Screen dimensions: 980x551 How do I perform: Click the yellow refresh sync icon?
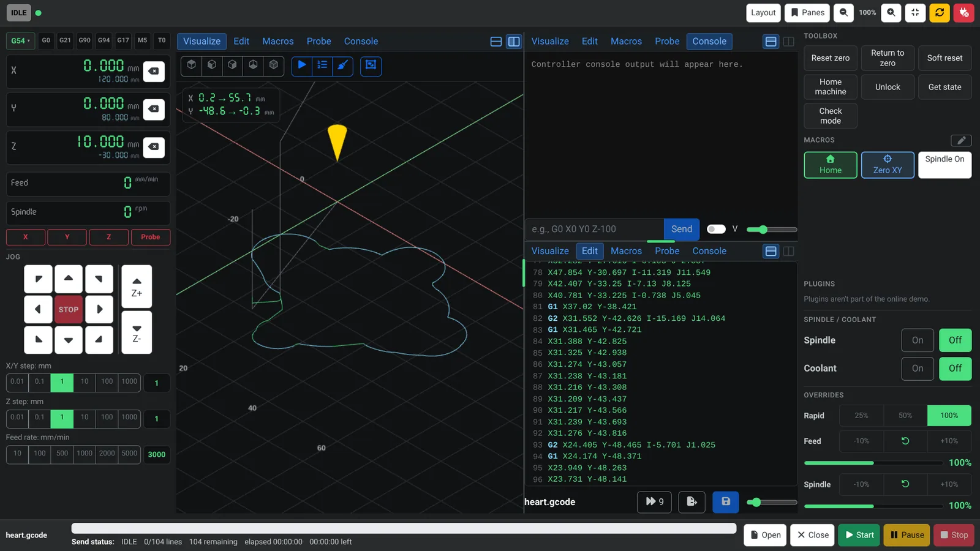[940, 12]
